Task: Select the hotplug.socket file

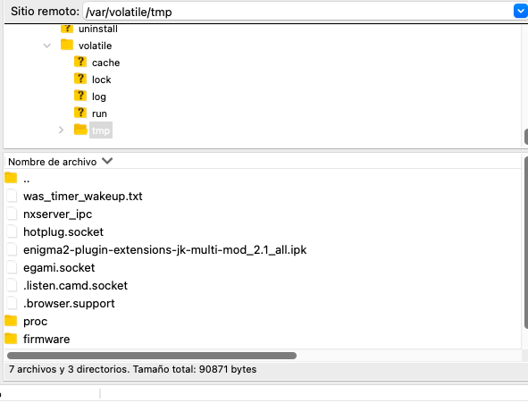Action: click(x=63, y=232)
